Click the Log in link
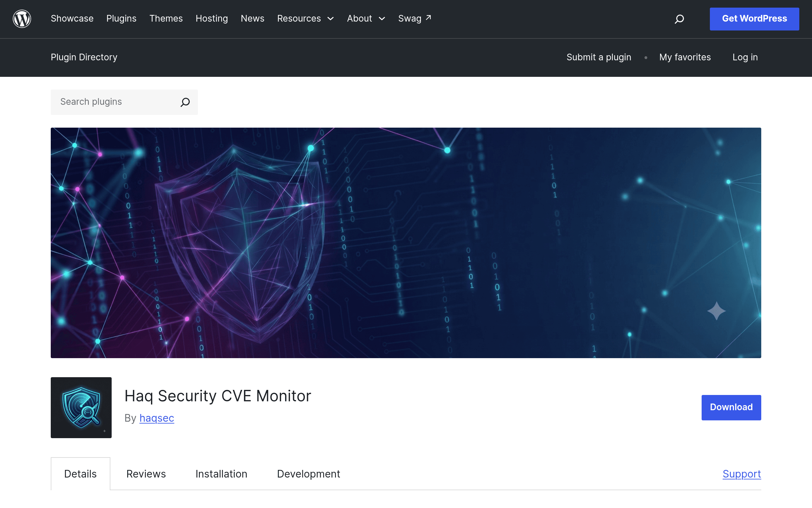 pyautogui.click(x=745, y=57)
